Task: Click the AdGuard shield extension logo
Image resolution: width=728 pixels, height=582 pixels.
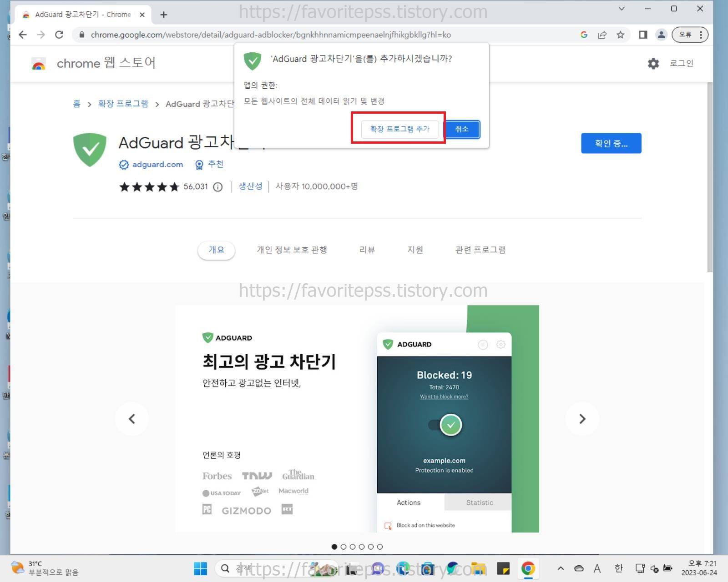Action: (90, 150)
